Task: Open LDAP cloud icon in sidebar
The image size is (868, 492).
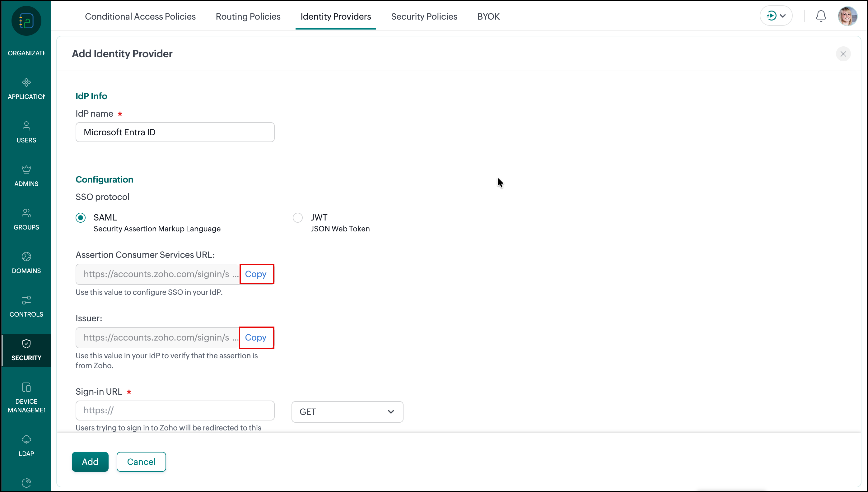Action: point(26,439)
